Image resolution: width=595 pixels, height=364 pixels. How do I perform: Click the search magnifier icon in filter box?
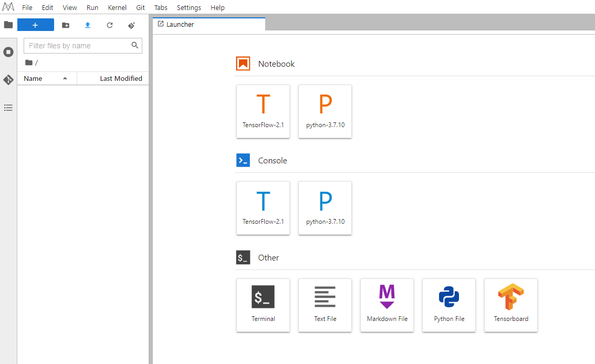coord(135,45)
